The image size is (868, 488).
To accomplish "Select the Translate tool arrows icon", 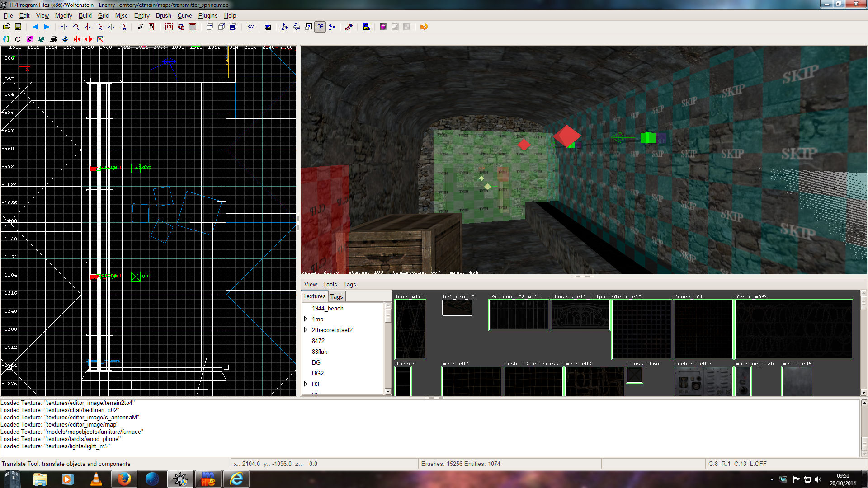I will [284, 27].
